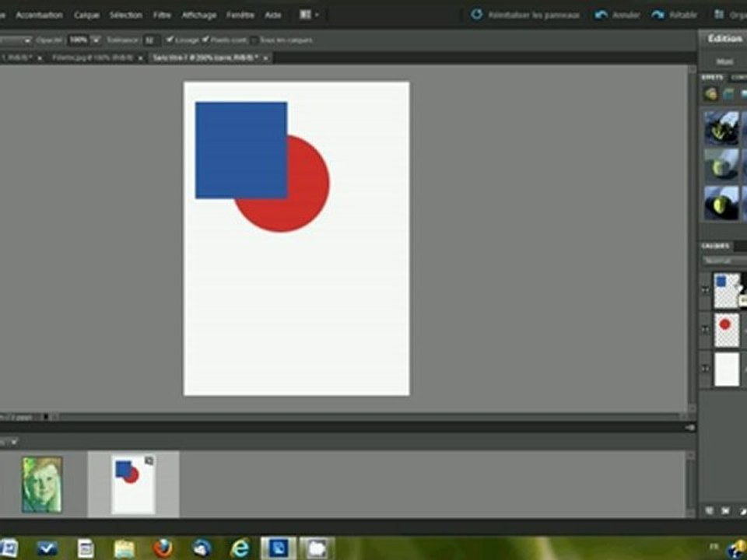Toggle visibility of the red circle layer

[x=705, y=330]
